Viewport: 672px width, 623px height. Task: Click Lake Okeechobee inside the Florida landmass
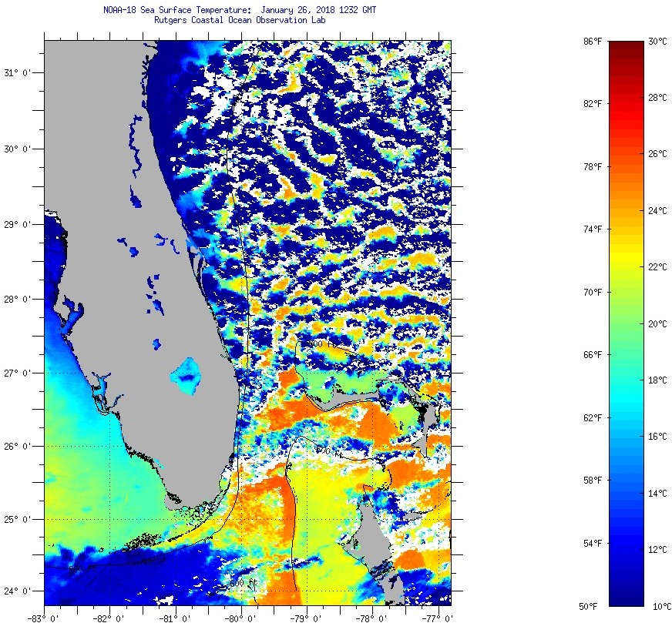click(186, 374)
